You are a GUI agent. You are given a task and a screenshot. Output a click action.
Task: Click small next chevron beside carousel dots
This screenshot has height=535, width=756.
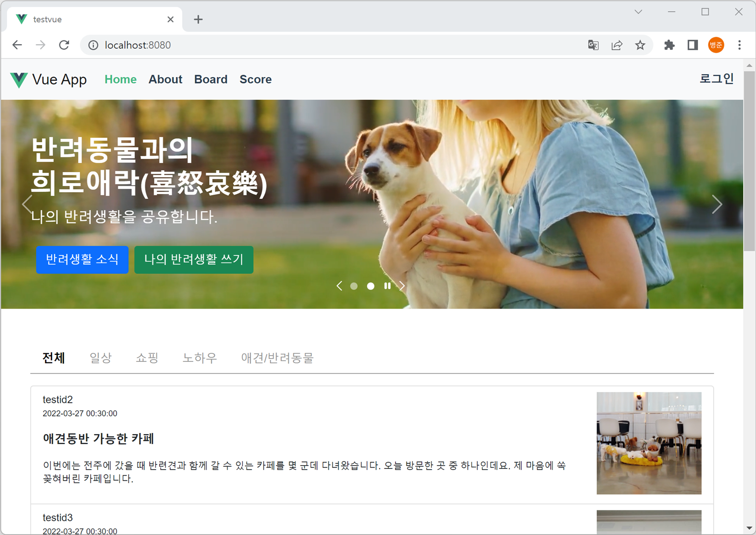[402, 286]
